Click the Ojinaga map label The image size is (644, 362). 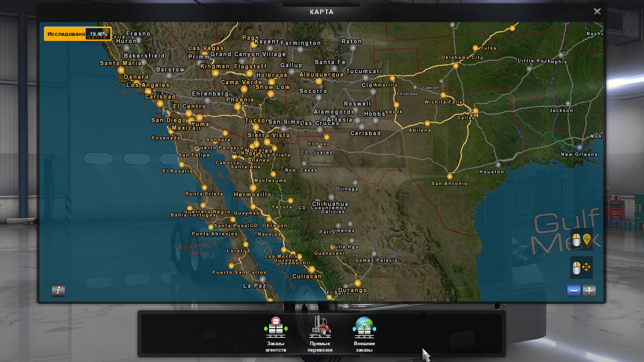click(x=347, y=189)
